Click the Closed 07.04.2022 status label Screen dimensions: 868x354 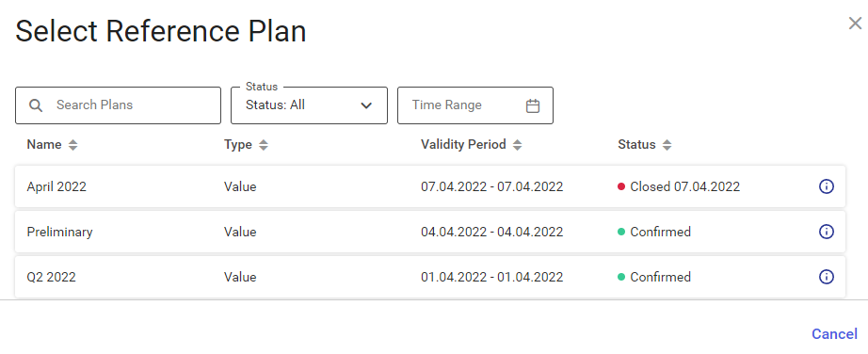(x=684, y=186)
